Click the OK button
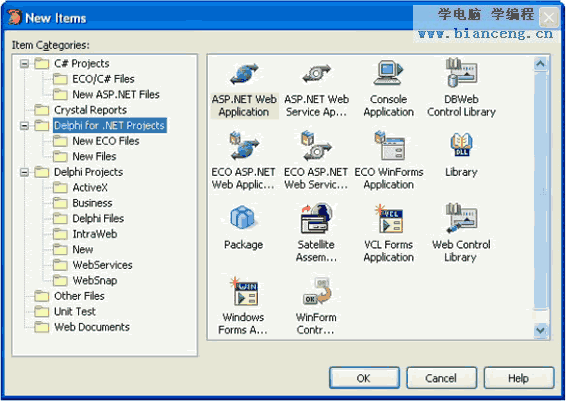The height and width of the screenshot is (401, 566). point(364,378)
